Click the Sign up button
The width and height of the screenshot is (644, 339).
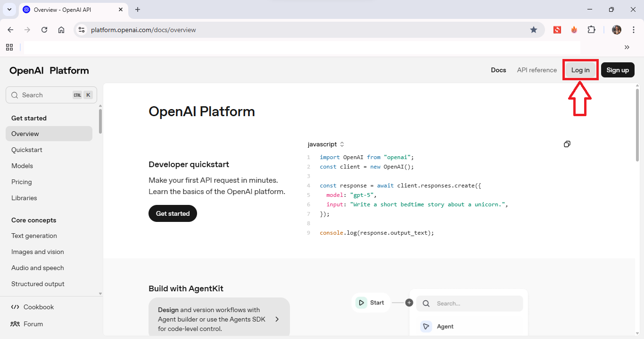618,70
